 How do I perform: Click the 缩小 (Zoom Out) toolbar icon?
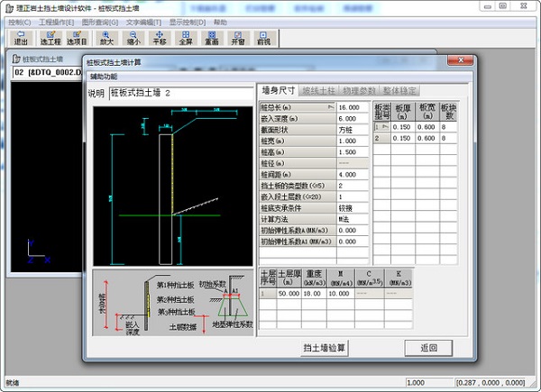coord(133,38)
